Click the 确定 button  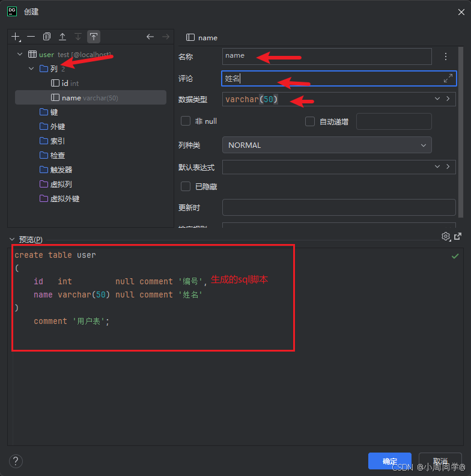pyautogui.click(x=390, y=461)
